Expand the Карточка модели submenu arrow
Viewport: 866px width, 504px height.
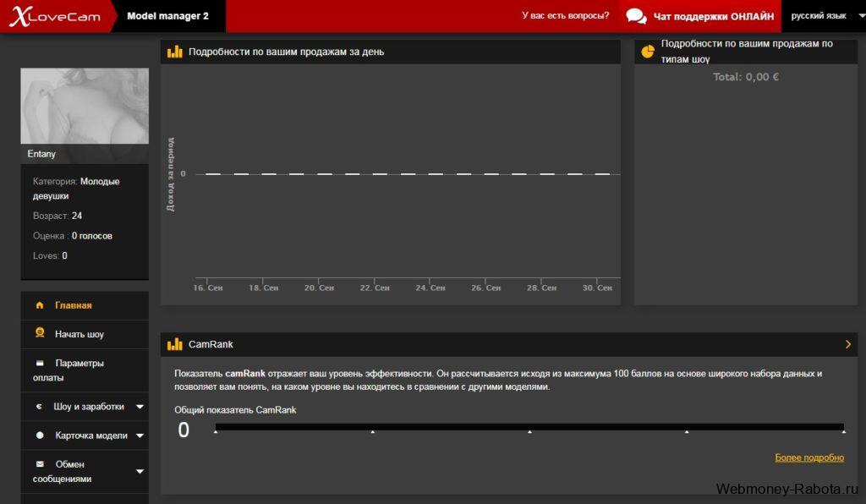click(140, 436)
